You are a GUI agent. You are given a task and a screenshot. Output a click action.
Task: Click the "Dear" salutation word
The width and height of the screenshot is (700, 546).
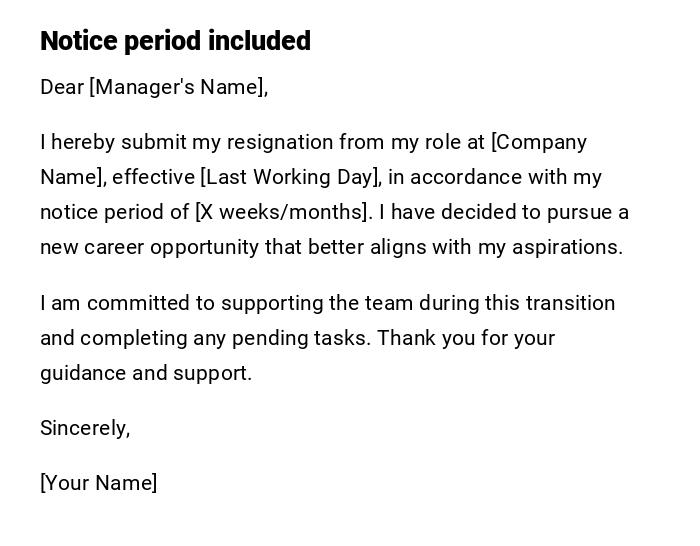click(62, 87)
